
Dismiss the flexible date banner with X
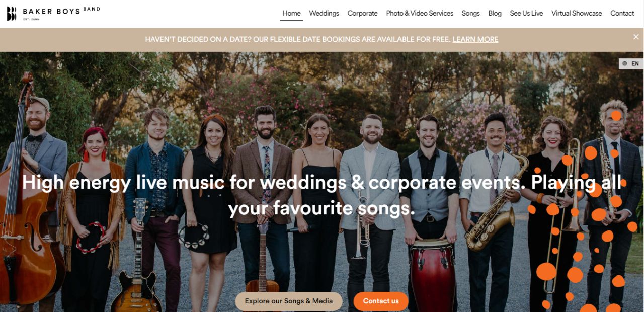point(636,37)
